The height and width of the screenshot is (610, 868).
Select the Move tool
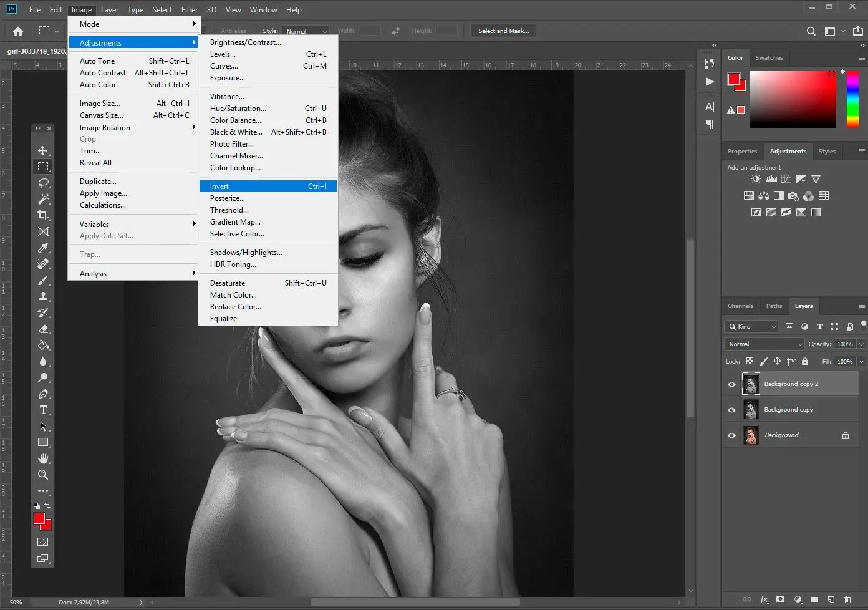pos(43,150)
